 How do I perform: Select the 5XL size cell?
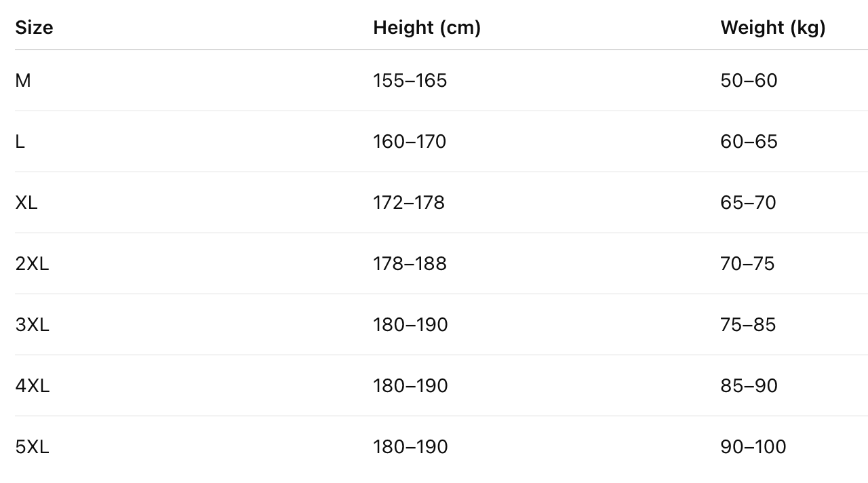tap(32, 447)
